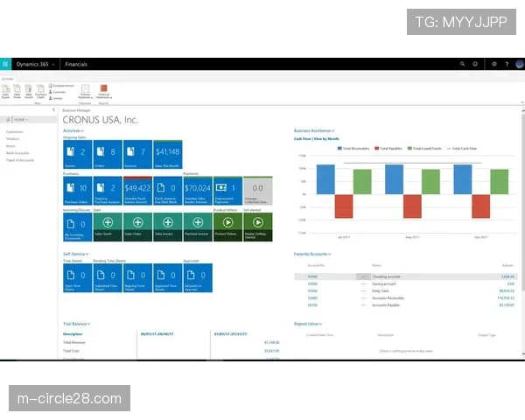This screenshot has height=420, width=525.
Task: Open Vendors in the navigation pane
Action: [x=13, y=139]
